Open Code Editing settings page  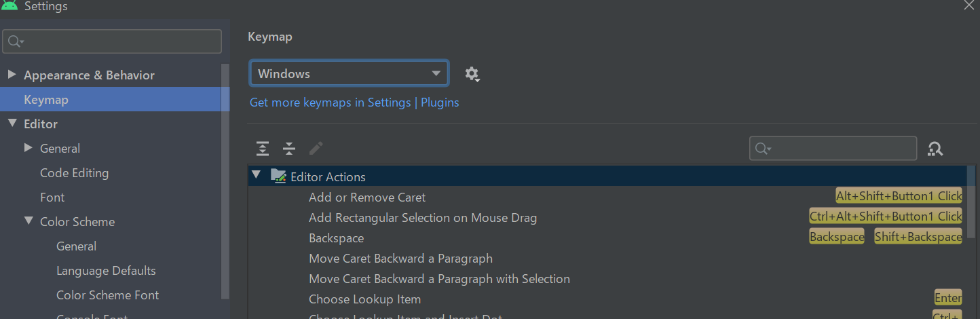point(74,173)
